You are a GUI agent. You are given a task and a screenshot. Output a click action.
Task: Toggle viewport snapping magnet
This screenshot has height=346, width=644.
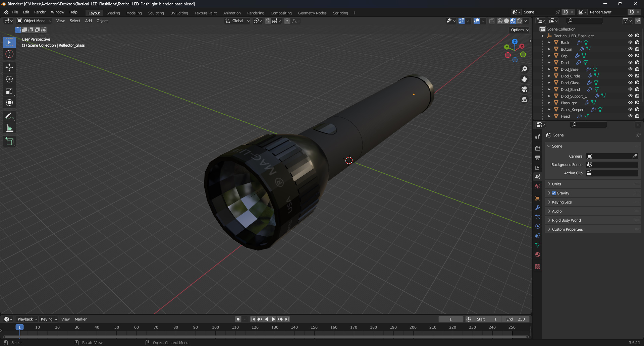268,21
